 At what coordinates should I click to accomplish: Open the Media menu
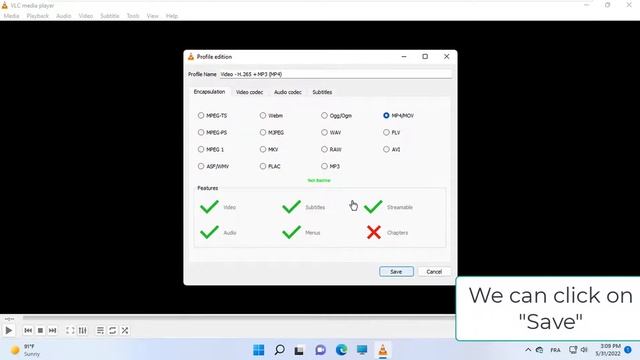(x=11, y=16)
